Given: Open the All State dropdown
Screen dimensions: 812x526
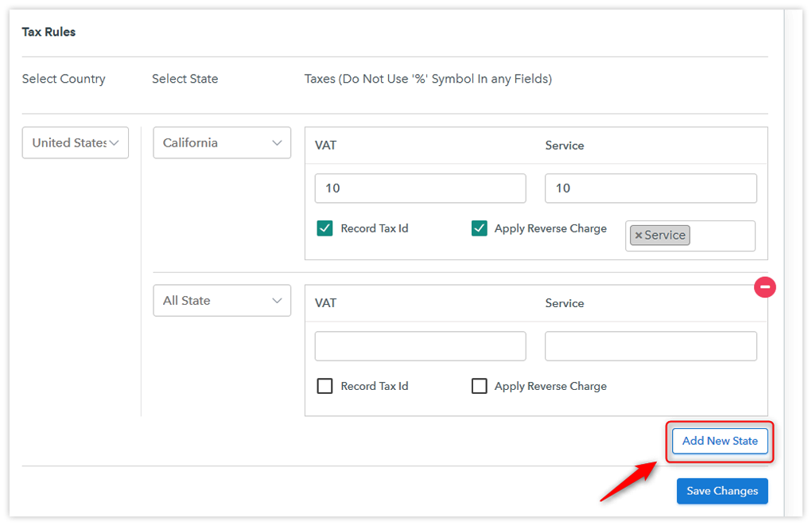Looking at the screenshot, I should (x=221, y=300).
